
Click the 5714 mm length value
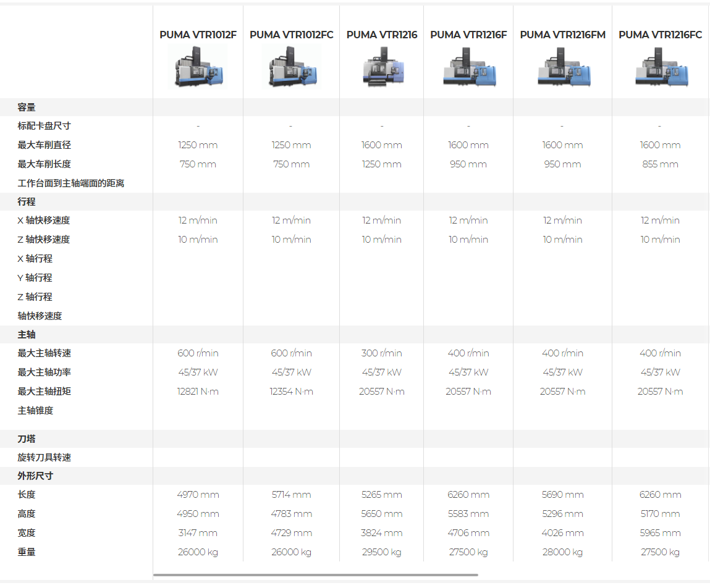292,495
